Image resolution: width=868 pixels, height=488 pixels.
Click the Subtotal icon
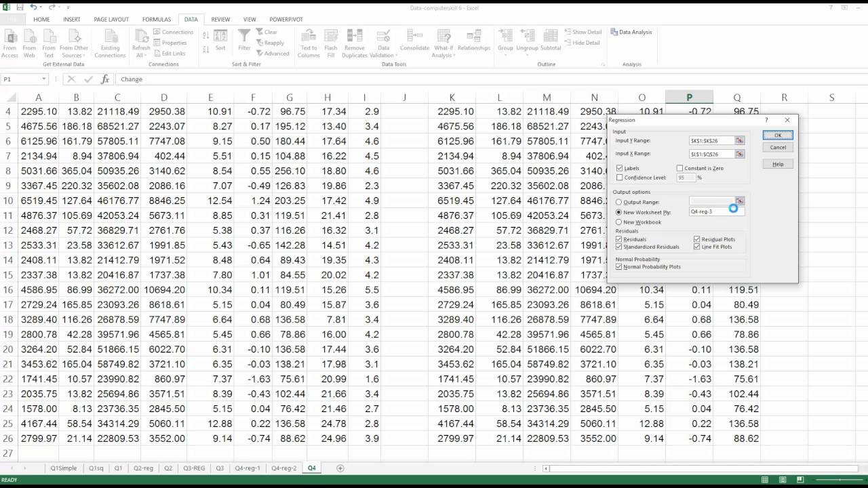point(551,36)
